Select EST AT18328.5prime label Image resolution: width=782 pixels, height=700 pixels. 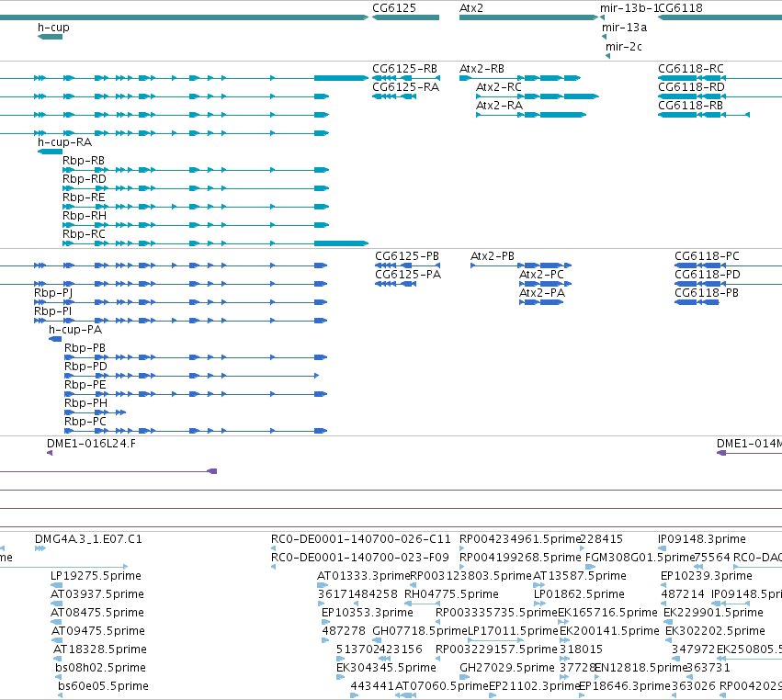pyautogui.click(x=100, y=649)
